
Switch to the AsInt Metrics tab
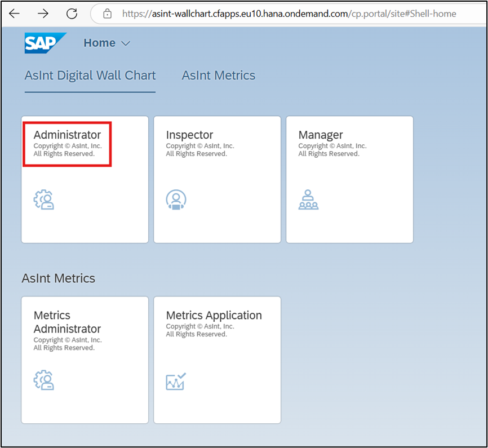pyautogui.click(x=219, y=76)
